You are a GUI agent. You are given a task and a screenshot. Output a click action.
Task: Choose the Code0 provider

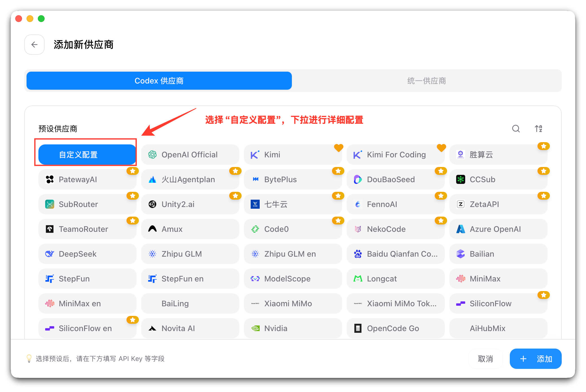293,229
